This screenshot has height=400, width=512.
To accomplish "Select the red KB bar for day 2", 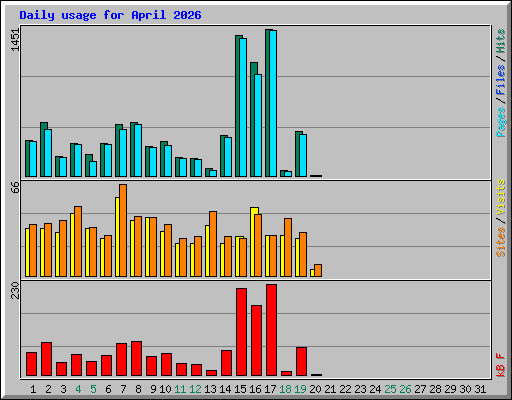I will tap(46, 359).
